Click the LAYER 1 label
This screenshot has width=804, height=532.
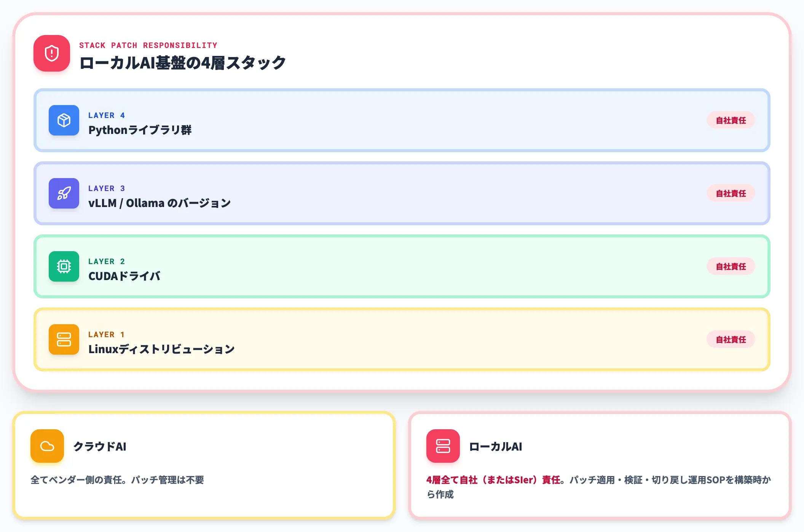click(x=107, y=334)
